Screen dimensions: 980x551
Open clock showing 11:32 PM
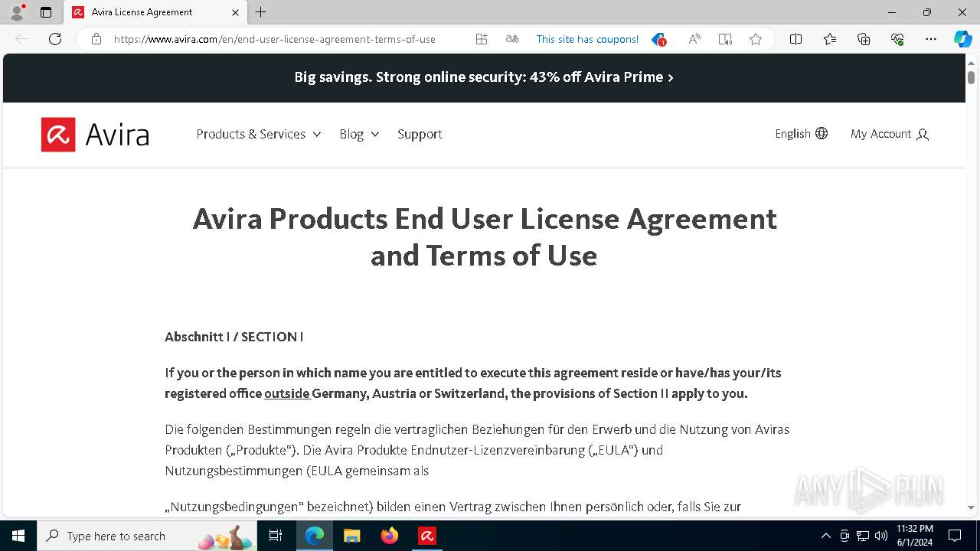point(915,536)
